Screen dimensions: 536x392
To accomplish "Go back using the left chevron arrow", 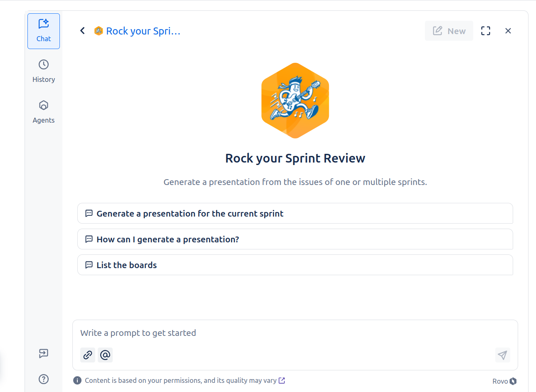I will pyautogui.click(x=82, y=30).
